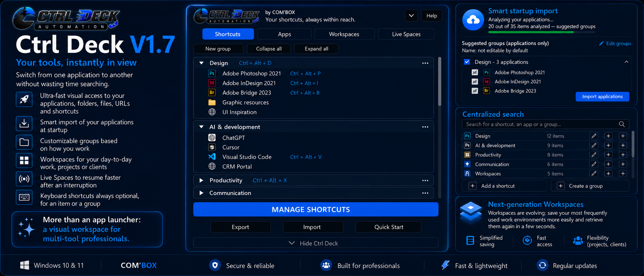Click the Workspaces group icon in search results
This screenshot has height=276, width=644.
(x=467, y=173)
